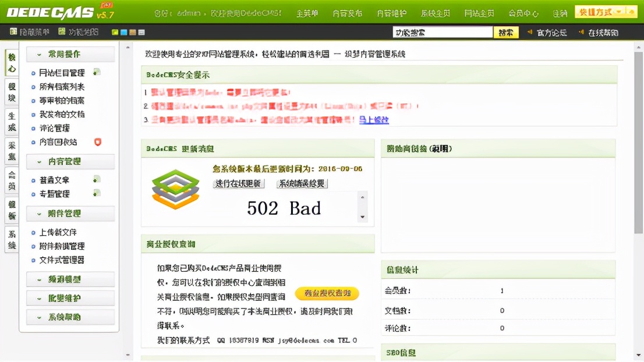Go to 系统主页 in top menu

(436, 13)
